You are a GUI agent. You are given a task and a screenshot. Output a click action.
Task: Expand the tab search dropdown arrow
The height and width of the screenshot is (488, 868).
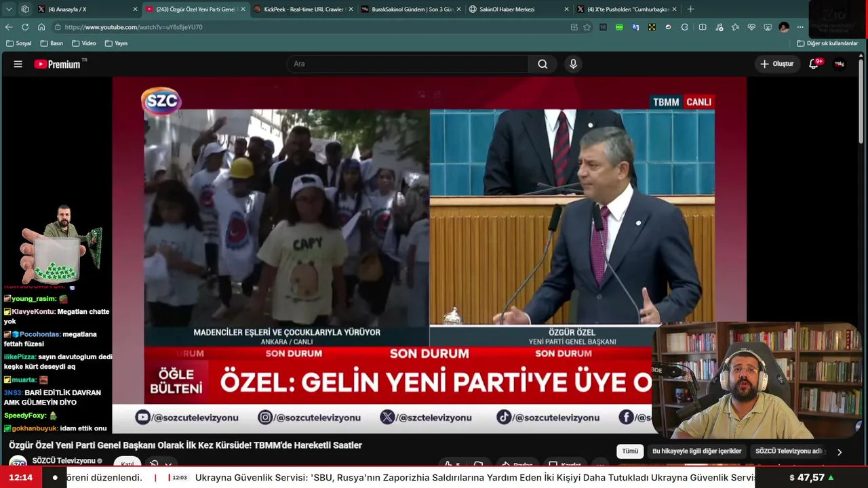[9, 9]
